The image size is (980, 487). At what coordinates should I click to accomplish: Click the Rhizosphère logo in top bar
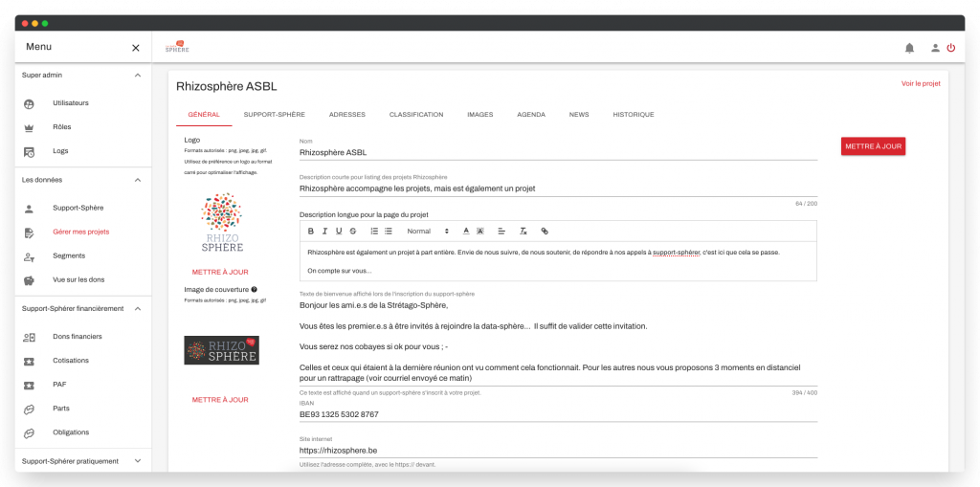coord(177,46)
